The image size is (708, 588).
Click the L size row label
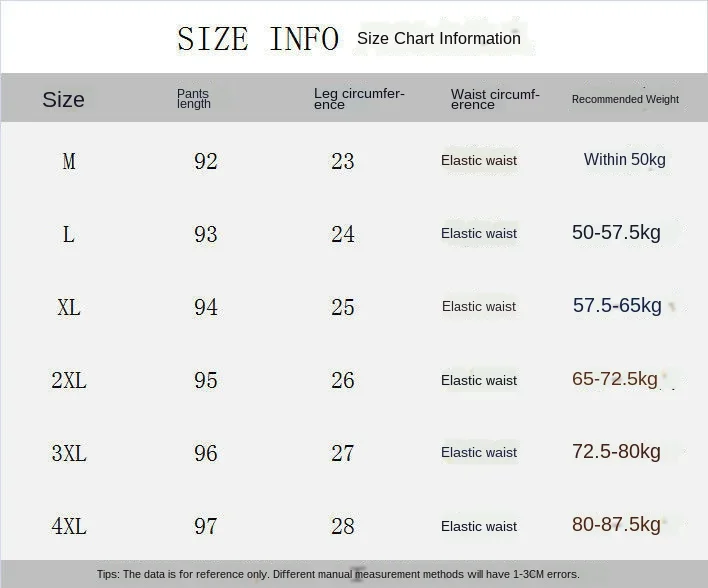point(69,234)
